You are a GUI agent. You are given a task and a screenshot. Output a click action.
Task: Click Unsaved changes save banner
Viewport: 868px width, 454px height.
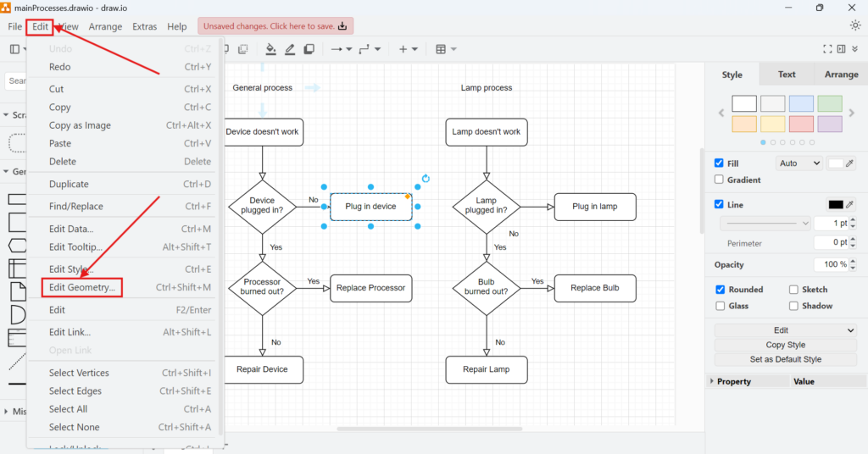point(275,26)
